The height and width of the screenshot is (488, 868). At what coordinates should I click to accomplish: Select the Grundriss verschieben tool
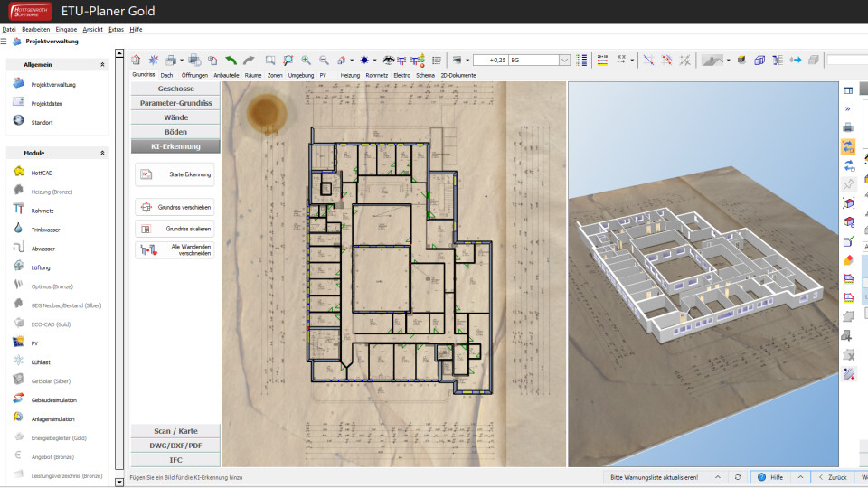click(x=175, y=207)
